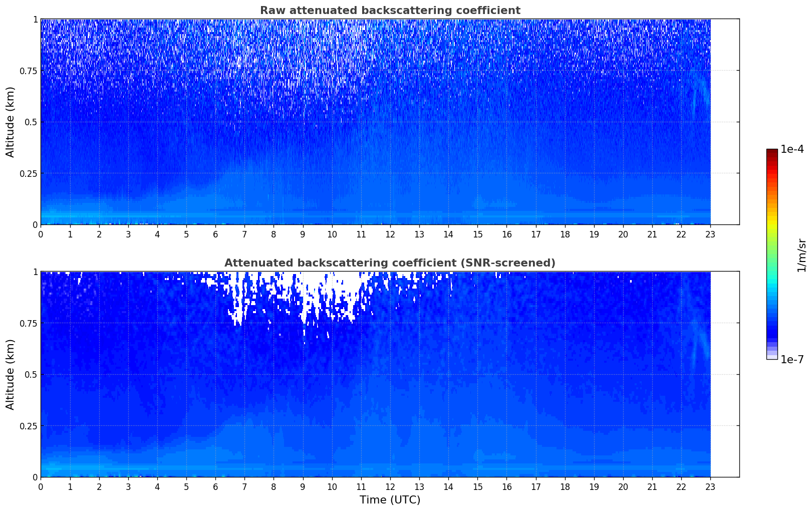Click the "Attenuated backscattering coefficient (SNR-screened)" title

click(x=390, y=263)
